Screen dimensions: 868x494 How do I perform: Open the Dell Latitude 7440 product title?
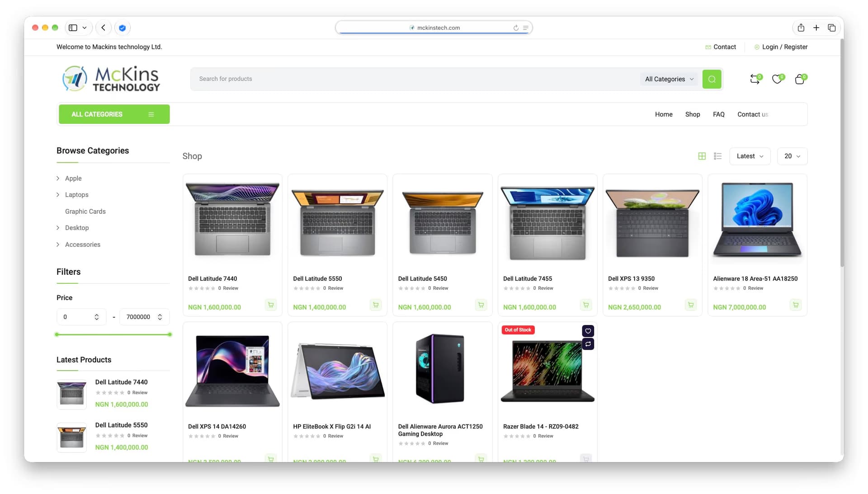point(212,278)
